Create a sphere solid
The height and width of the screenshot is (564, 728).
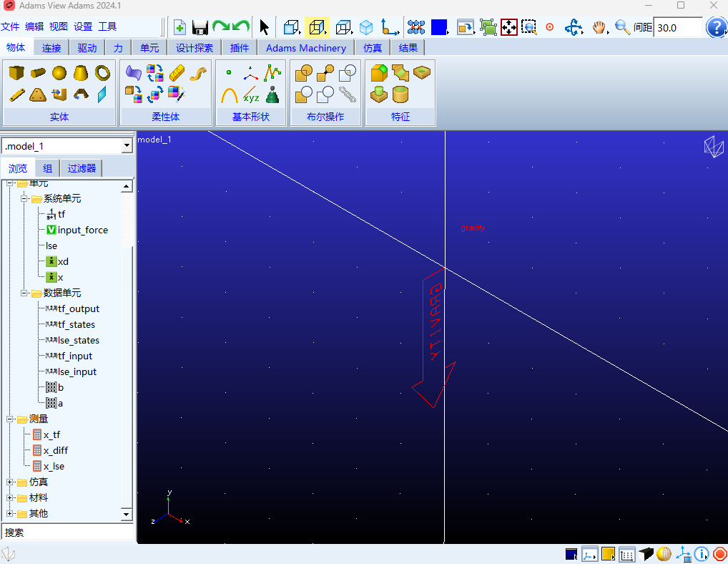pyautogui.click(x=59, y=73)
